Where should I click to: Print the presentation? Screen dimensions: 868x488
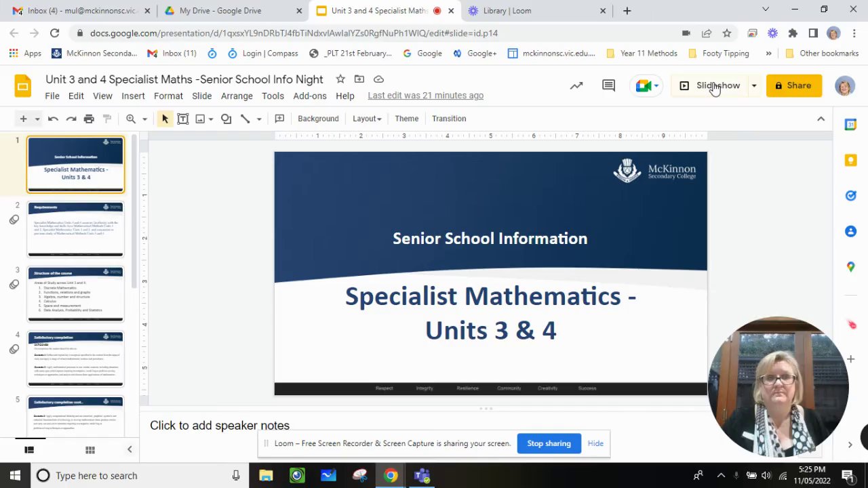(x=89, y=119)
